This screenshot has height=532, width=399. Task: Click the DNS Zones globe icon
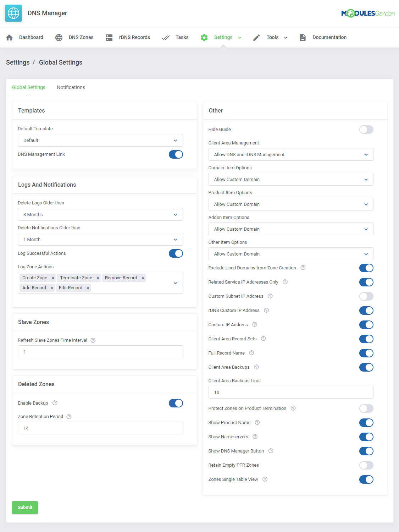59,38
